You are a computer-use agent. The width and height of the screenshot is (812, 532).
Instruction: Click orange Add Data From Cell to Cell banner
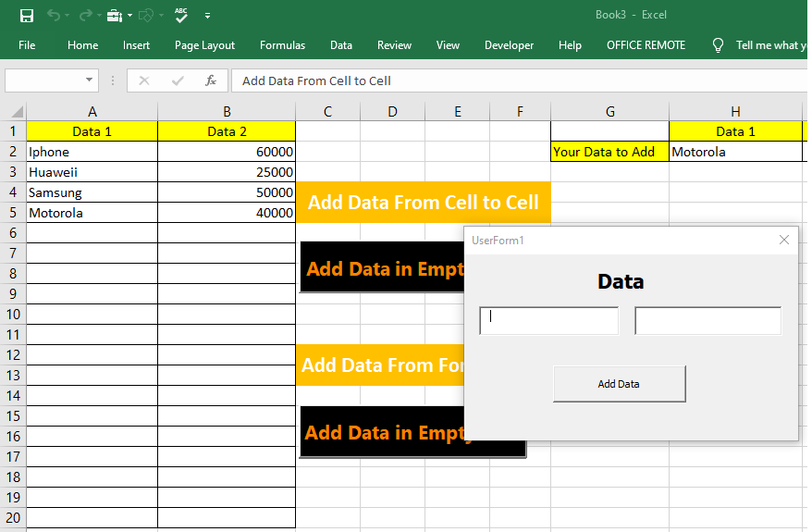click(x=423, y=202)
